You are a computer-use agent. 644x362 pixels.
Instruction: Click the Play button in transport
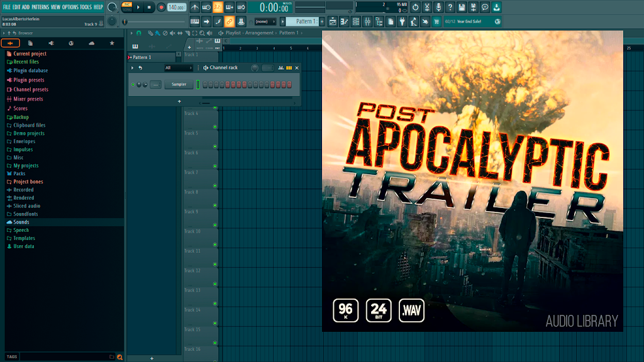point(138,8)
